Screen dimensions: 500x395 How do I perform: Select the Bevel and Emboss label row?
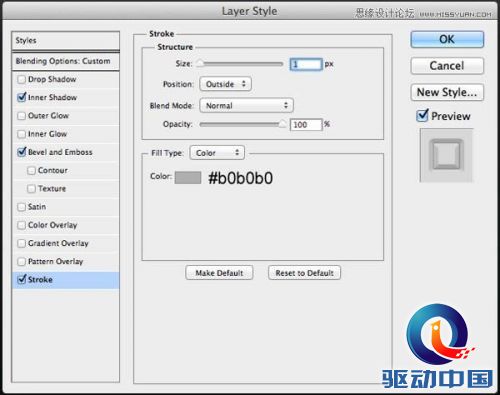tap(66, 152)
